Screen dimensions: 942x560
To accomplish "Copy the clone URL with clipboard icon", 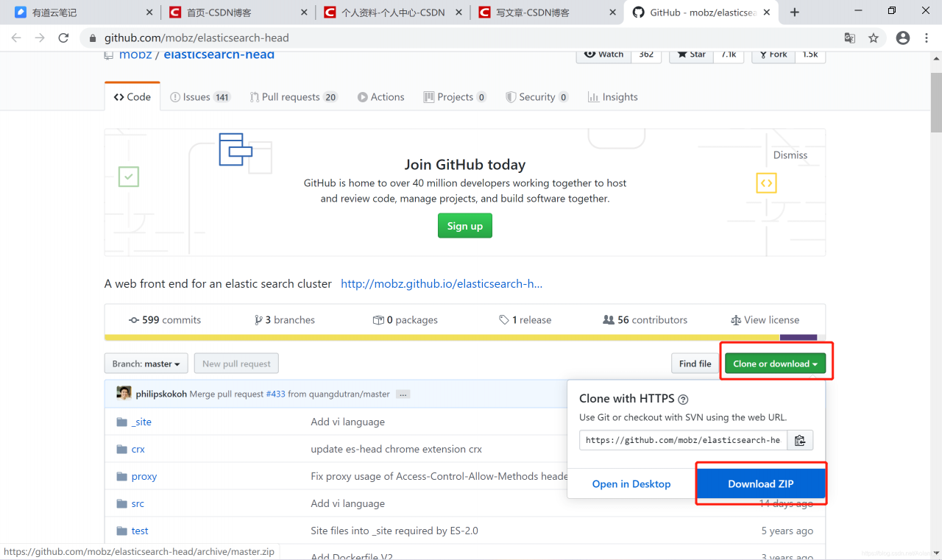I will (800, 441).
